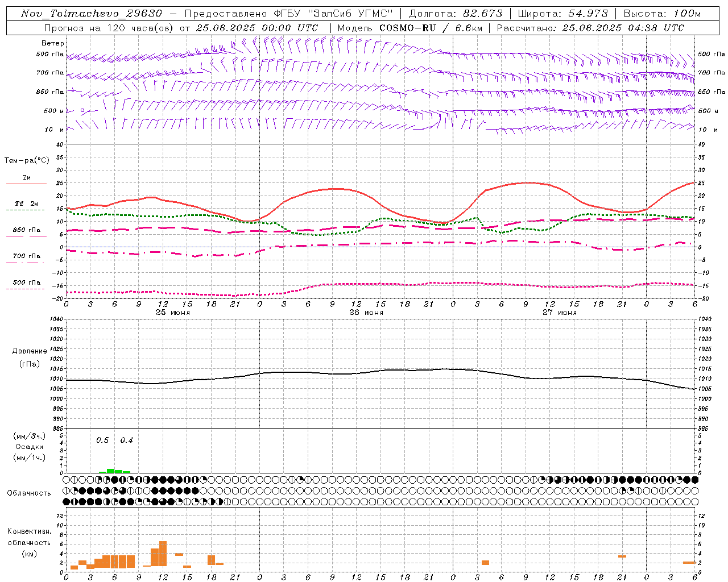Click the model name COSMO-RU / 6.6км
Image resolution: width=728 pixels, height=582 pixels.
(x=431, y=28)
